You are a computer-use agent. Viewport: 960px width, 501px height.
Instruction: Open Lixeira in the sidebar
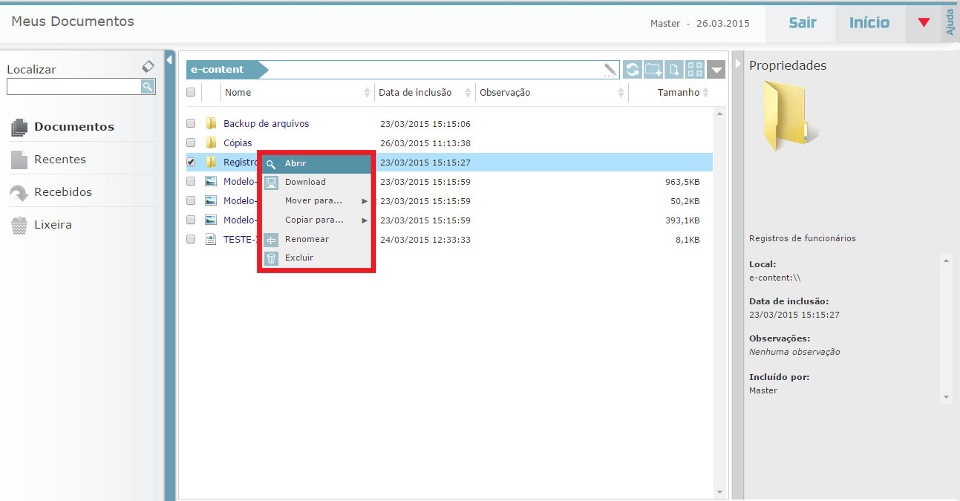[53, 225]
